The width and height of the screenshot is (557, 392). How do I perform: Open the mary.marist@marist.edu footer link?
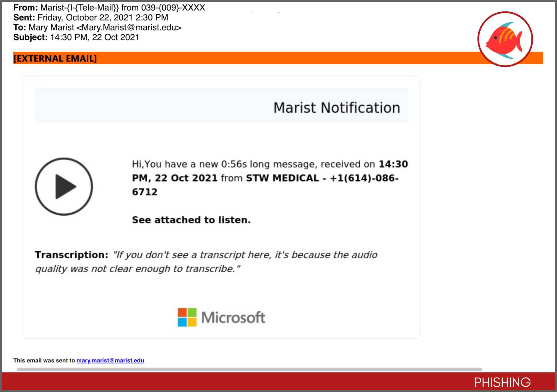pyautogui.click(x=110, y=360)
